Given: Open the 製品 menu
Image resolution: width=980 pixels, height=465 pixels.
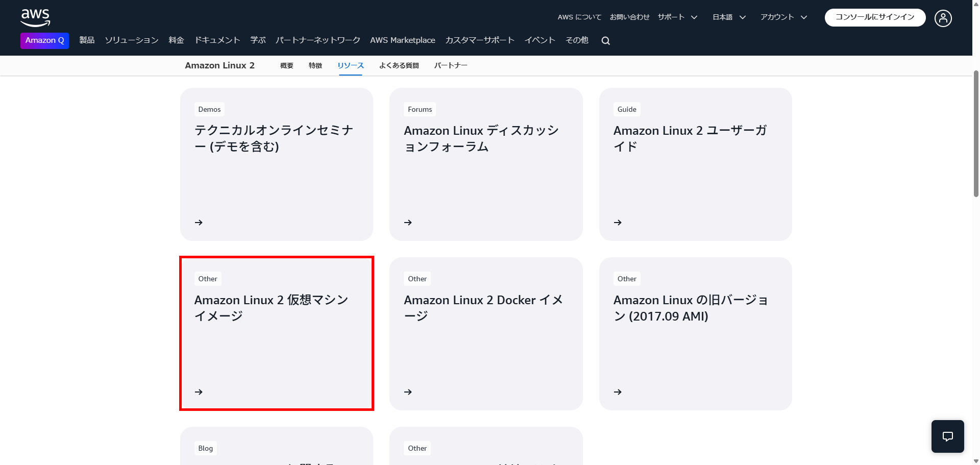Looking at the screenshot, I should click(87, 40).
